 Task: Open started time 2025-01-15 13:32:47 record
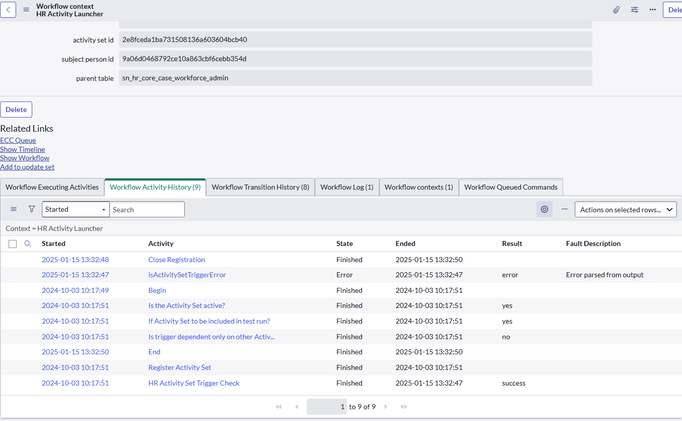pos(75,275)
